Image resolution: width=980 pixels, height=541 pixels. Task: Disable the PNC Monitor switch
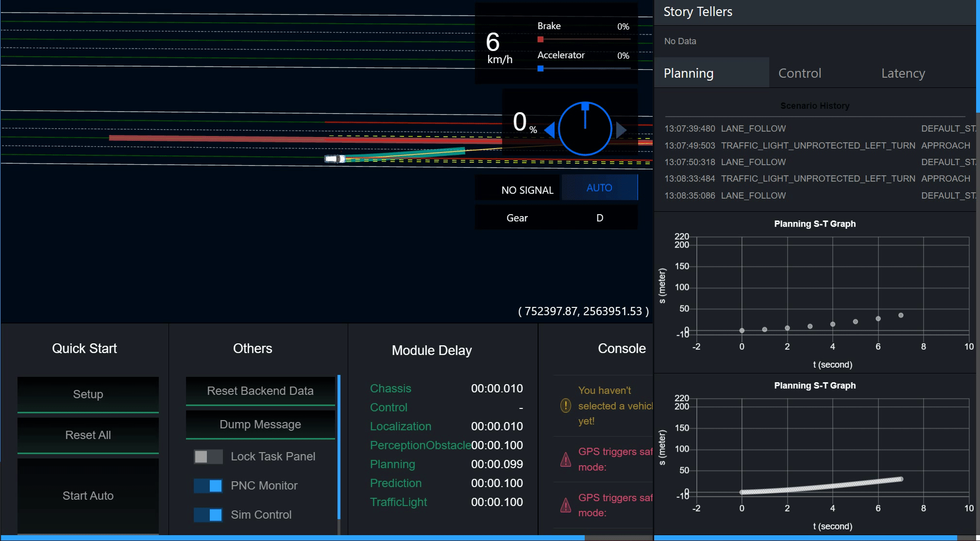pyautogui.click(x=208, y=486)
